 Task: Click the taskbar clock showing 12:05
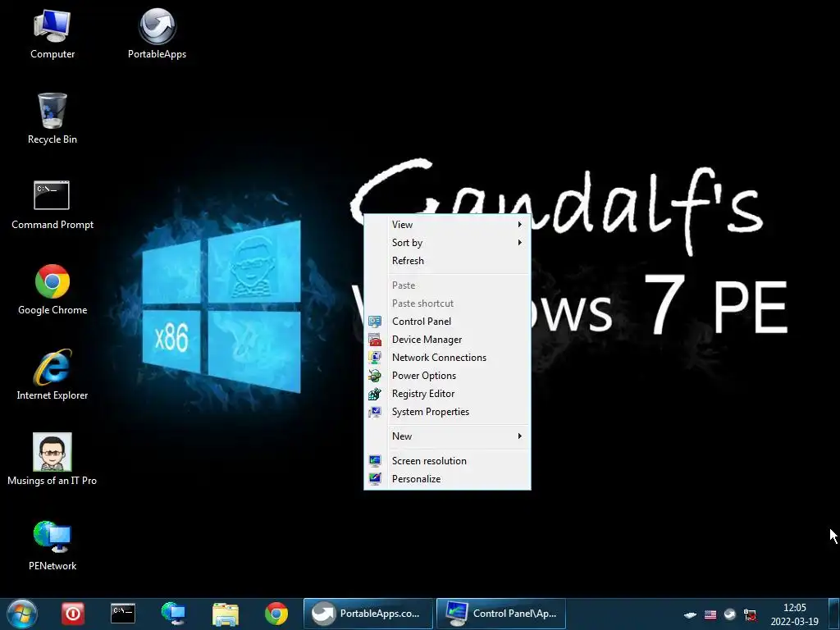794,614
